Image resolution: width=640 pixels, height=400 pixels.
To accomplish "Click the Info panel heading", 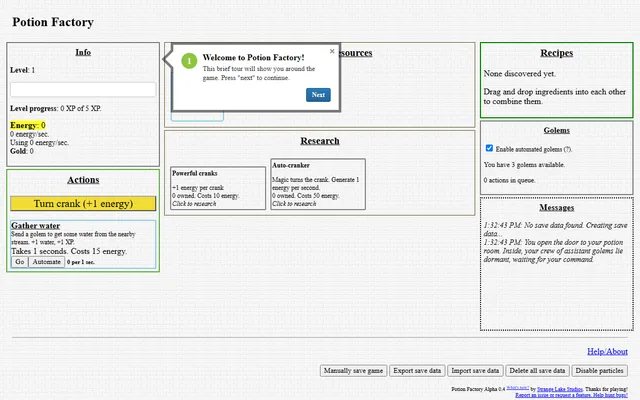I will [x=83, y=52].
